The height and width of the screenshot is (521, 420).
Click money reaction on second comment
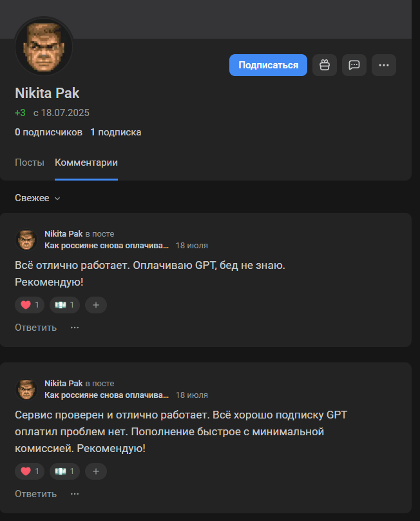click(64, 471)
